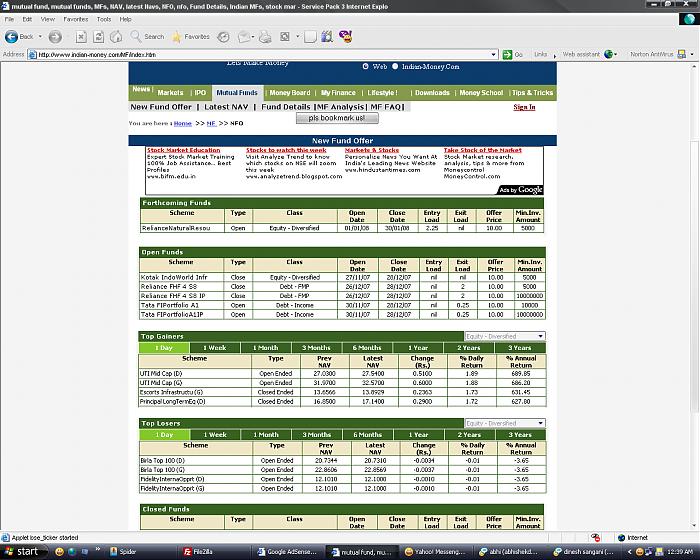Open the Markets nav tab
Screen dimensions: 700x560
(x=170, y=93)
